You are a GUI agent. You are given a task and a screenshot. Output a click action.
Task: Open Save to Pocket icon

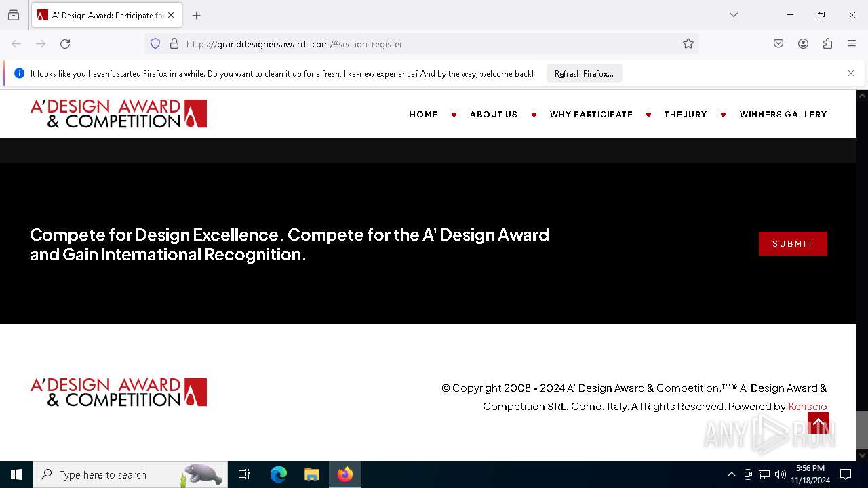click(x=778, y=44)
